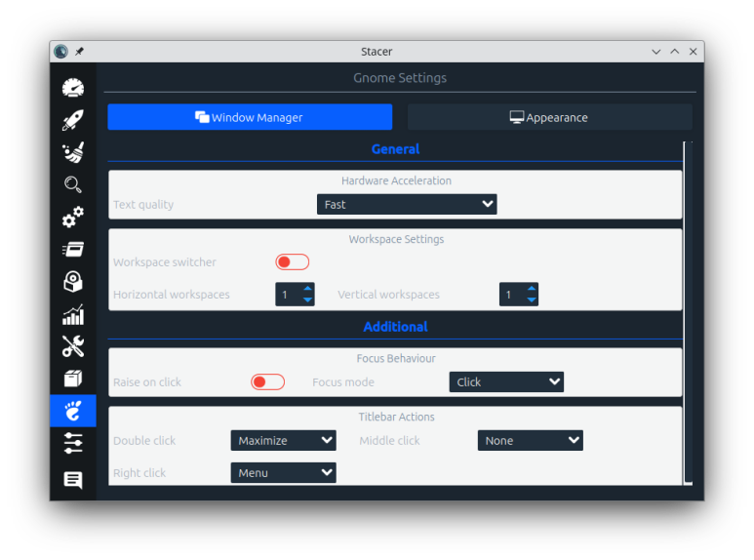This screenshot has height=560, width=754.
Task: Open Startup Apps rocket icon
Action: pos(73,120)
